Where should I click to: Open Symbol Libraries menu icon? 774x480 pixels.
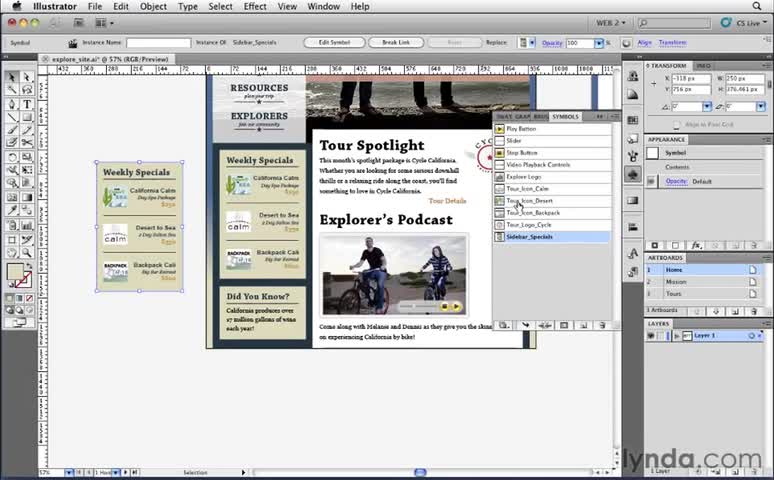click(503, 325)
